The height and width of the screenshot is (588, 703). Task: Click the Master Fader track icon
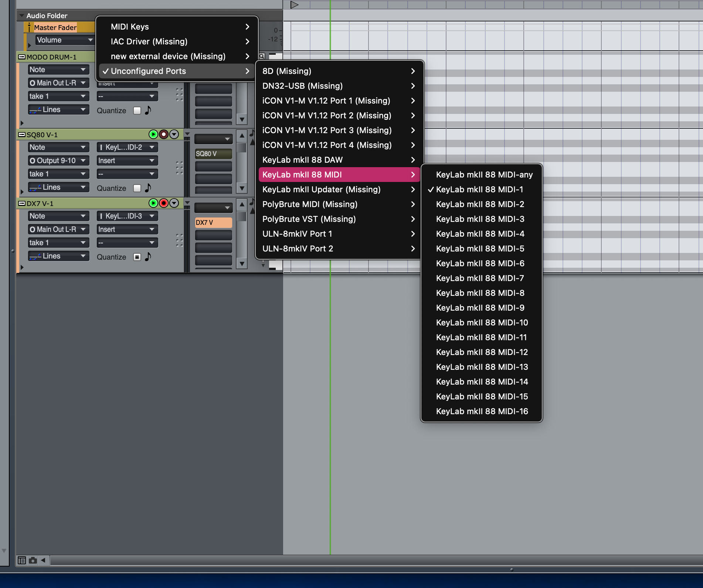29,27
